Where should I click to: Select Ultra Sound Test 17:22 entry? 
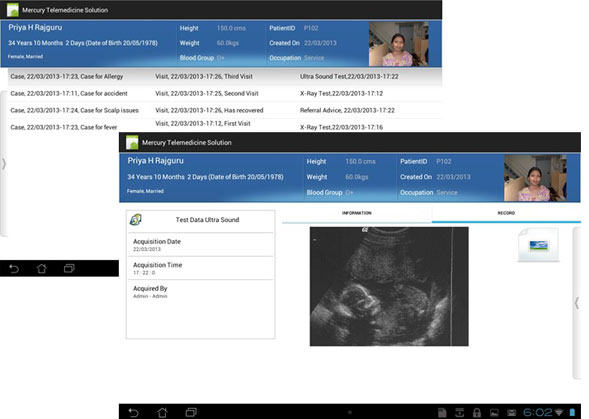click(349, 77)
